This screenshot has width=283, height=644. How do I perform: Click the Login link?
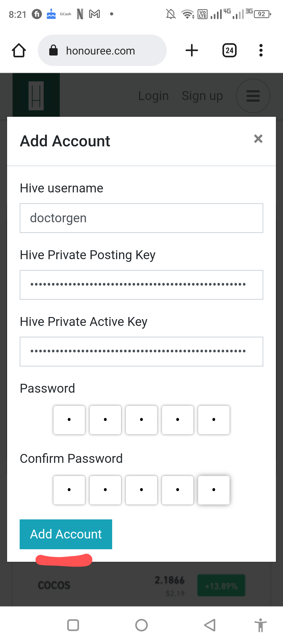[x=153, y=96]
